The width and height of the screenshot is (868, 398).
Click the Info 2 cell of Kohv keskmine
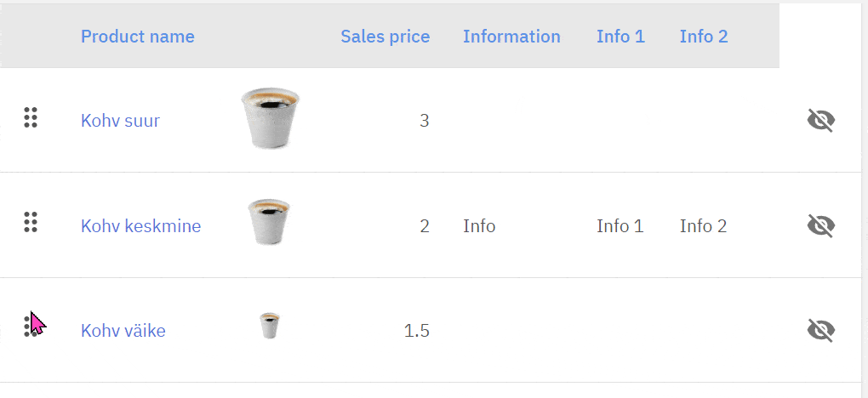[703, 226]
